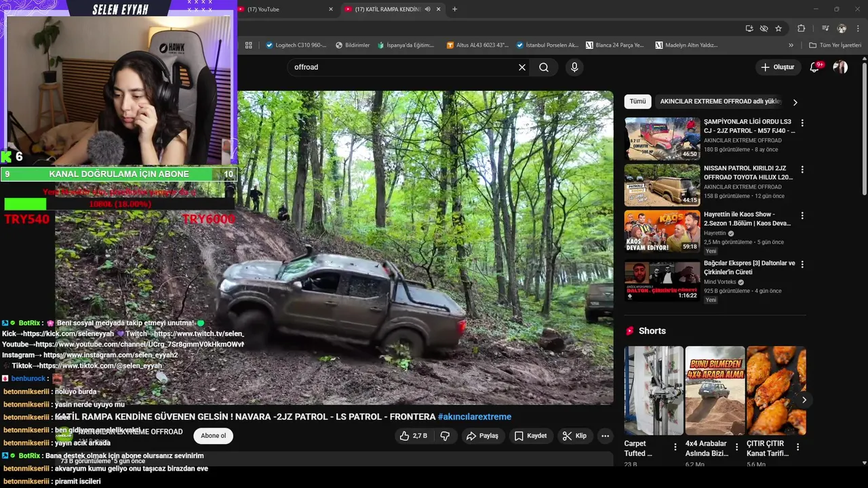Save the video with Kaydet
Screen dimensions: 868x488
coord(530,436)
